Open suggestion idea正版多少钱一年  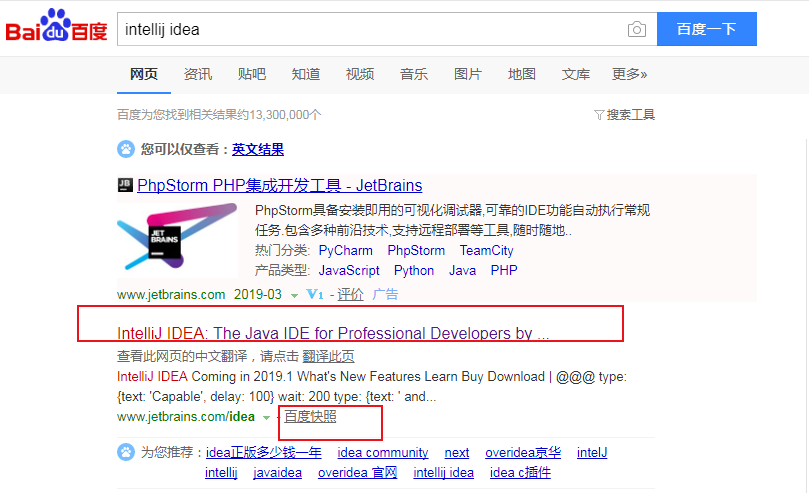264,453
